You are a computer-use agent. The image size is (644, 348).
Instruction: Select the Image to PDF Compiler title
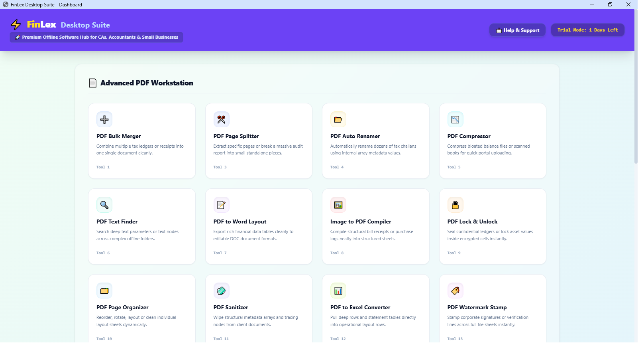click(361, 221)
